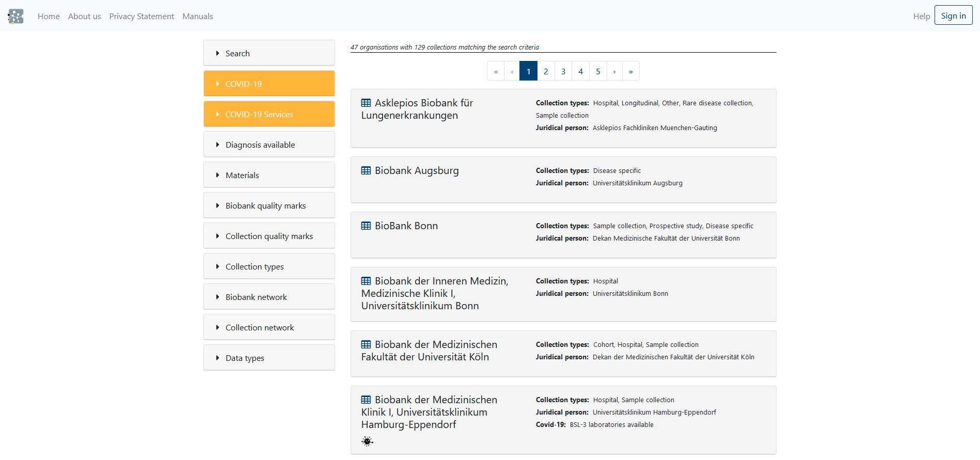Click 'Asklepios Fachkliniken Muenchen-Gauting' text
The width and height of the screenshot is (980, 460).
655,128
